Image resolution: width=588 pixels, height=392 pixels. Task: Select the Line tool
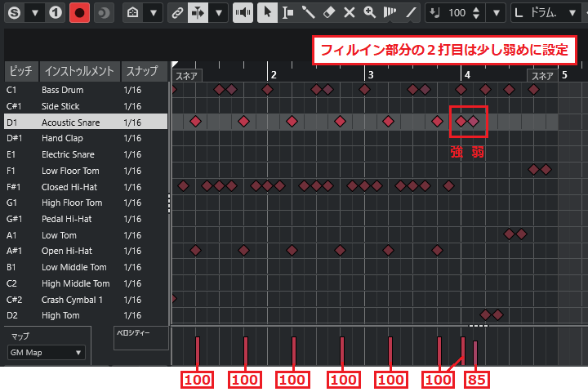(x=411, y=13)
